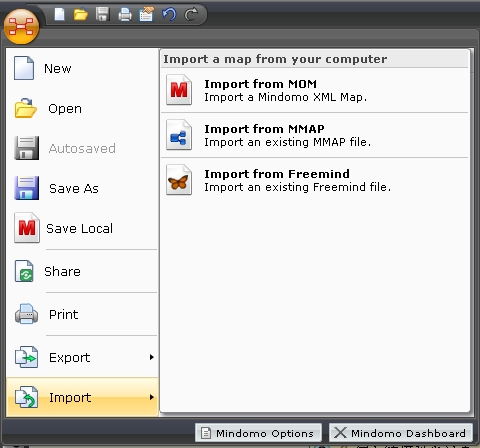Choose Print from the file menu

pyautogui.click(x=82, y=314)
